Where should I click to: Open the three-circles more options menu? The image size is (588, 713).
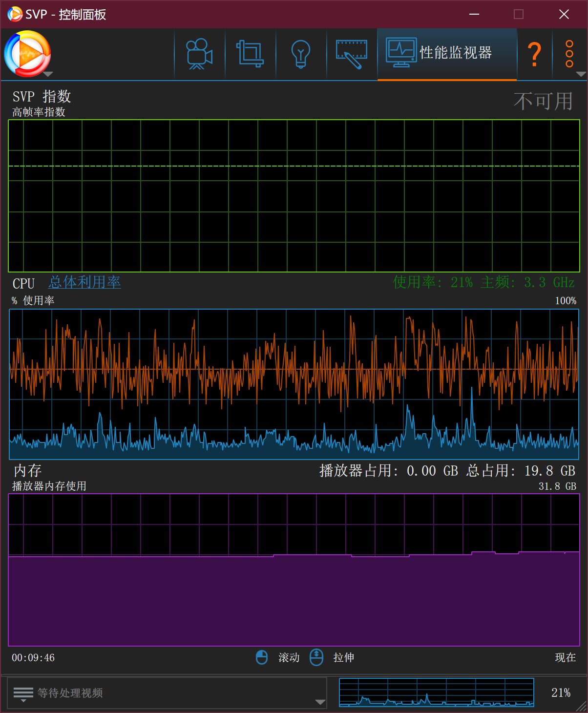click(x=569, y=53)
